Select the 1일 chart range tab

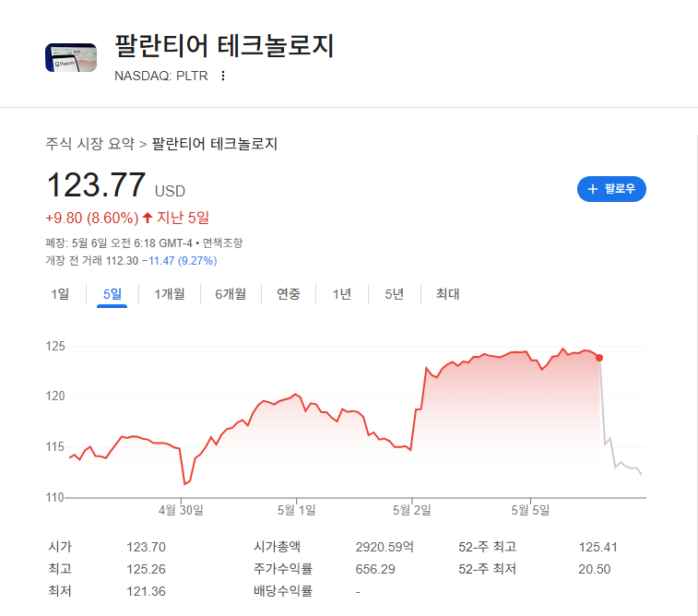coord(60,294)
